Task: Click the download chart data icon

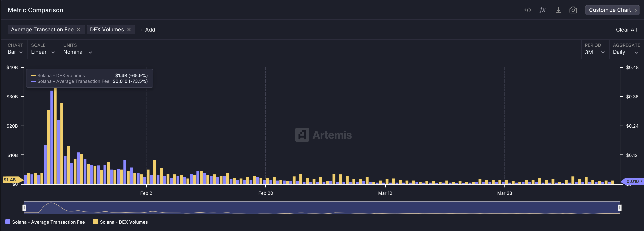Action: 558,10
